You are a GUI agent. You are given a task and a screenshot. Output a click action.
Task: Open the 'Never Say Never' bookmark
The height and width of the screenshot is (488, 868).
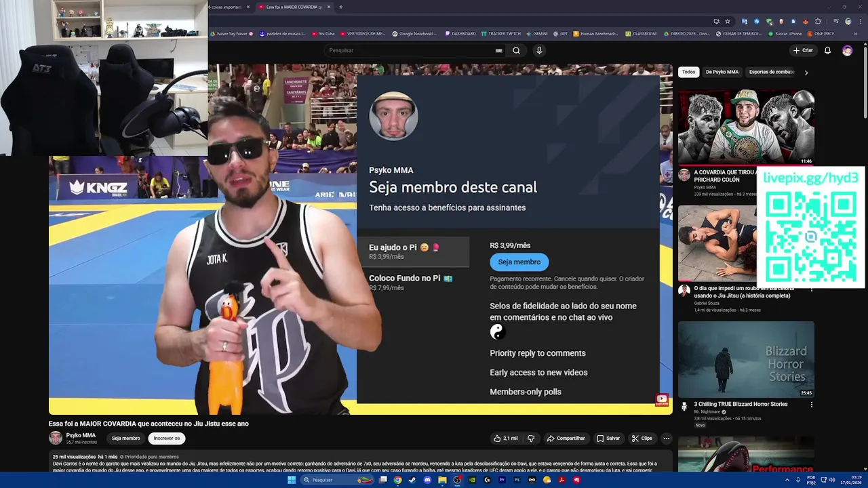point(232,34)
